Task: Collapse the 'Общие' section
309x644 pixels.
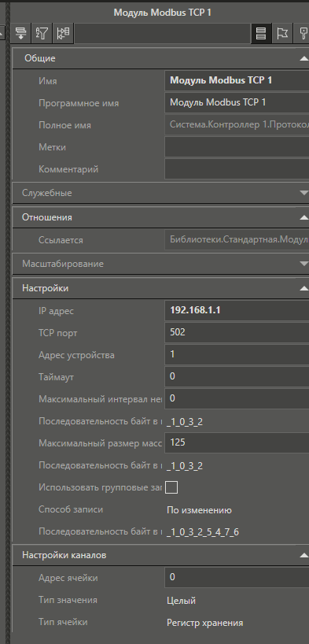Action: (303, 58)
